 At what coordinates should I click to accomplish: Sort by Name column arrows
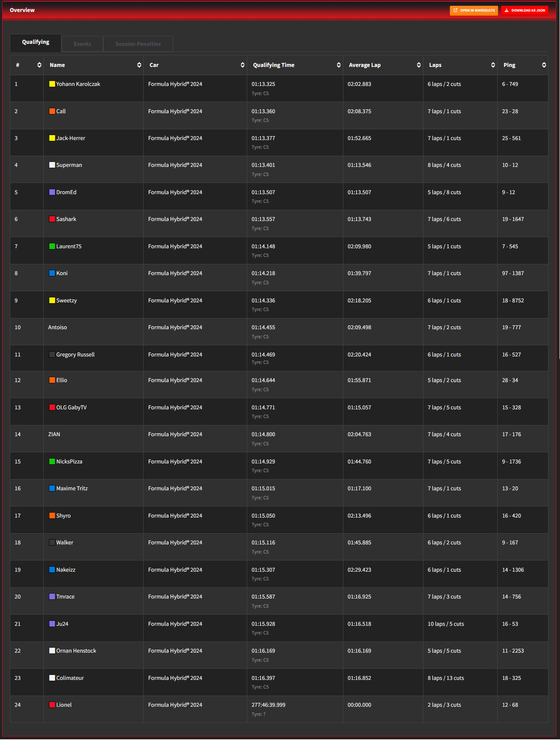click(139, 65)
